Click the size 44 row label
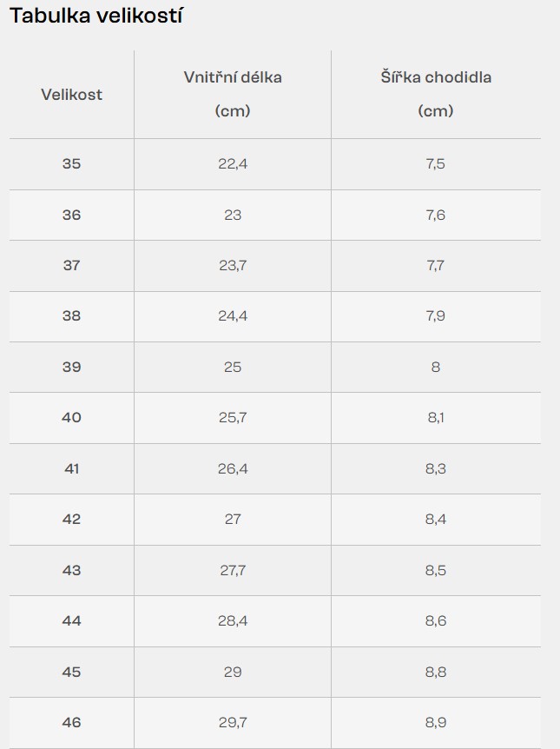This screenshot has width=560, height=749. tap(71, 620)
